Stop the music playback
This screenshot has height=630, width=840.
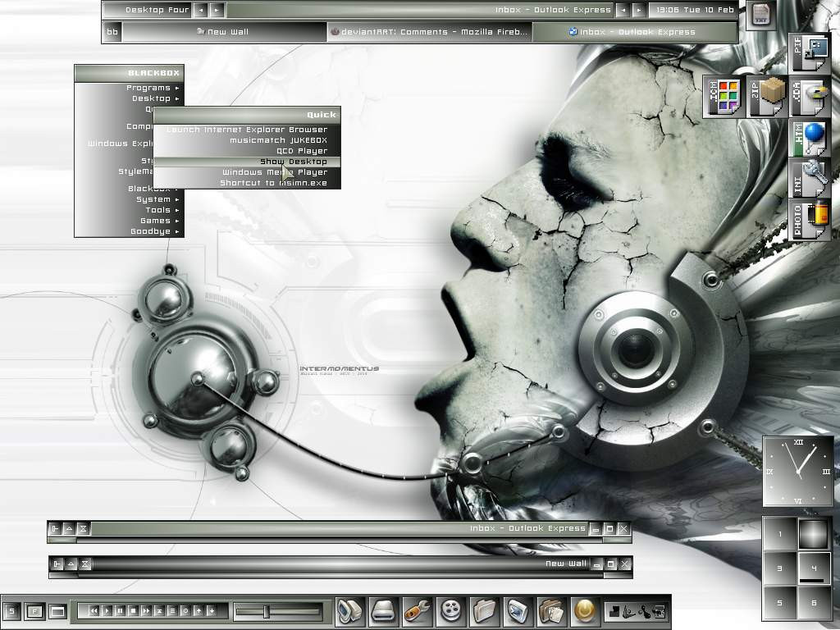coord(134,610)
